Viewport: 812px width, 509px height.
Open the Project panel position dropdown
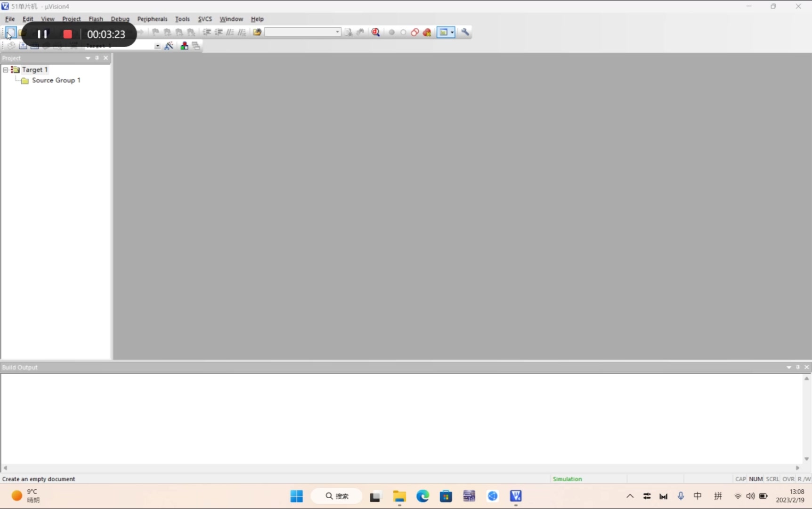click(88, 58)
